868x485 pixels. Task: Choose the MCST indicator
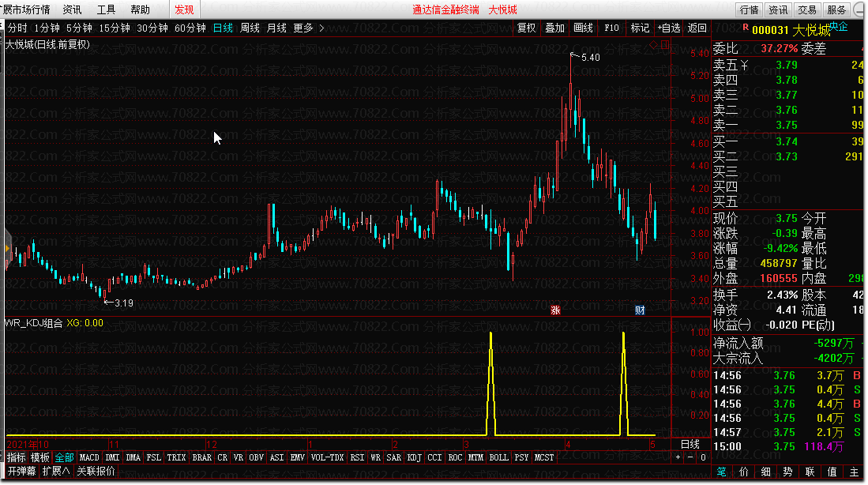point(543,457)
